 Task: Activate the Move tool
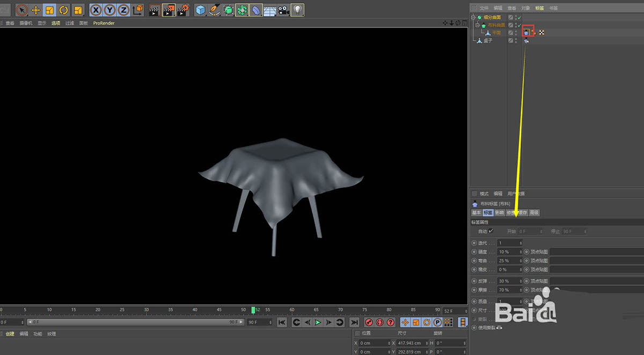pos(36,10)
